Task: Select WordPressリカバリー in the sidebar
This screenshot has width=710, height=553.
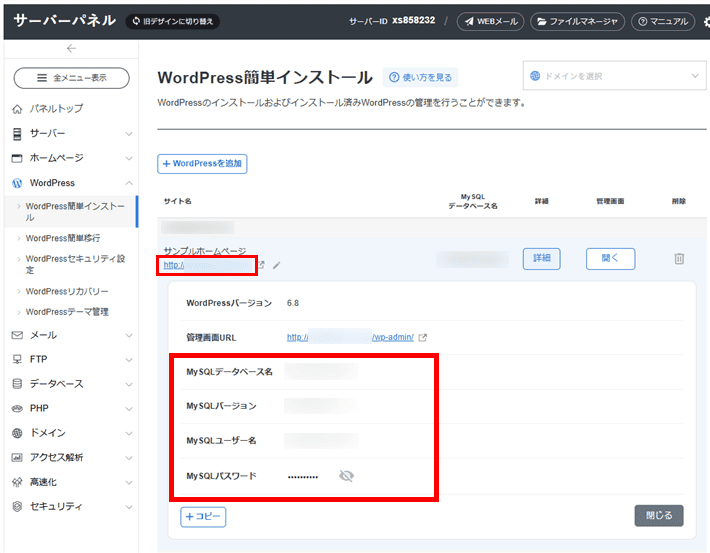Action: pos(67,291)
